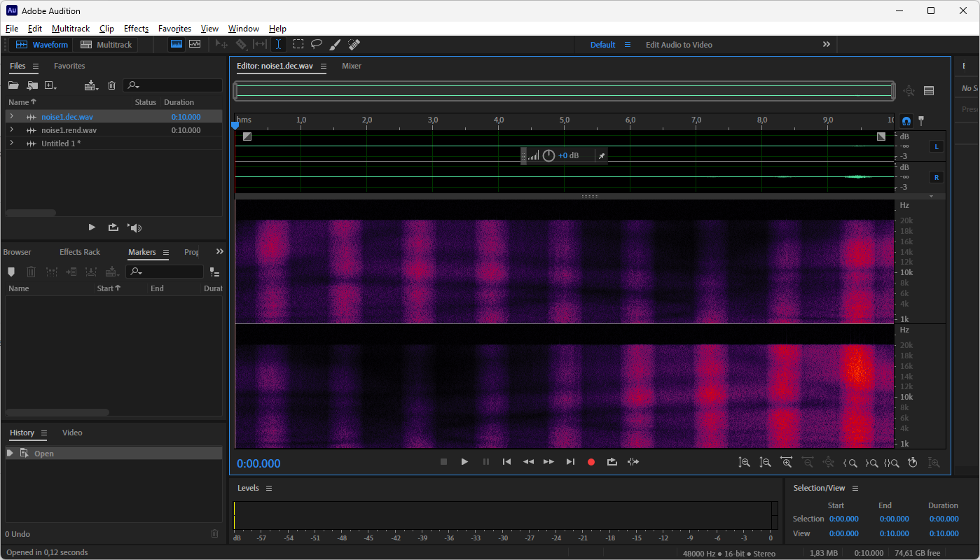The width and height of the screenshot is (980, 560).
Task: Toggle the left channel L button
Action: (x=937, y=146)
